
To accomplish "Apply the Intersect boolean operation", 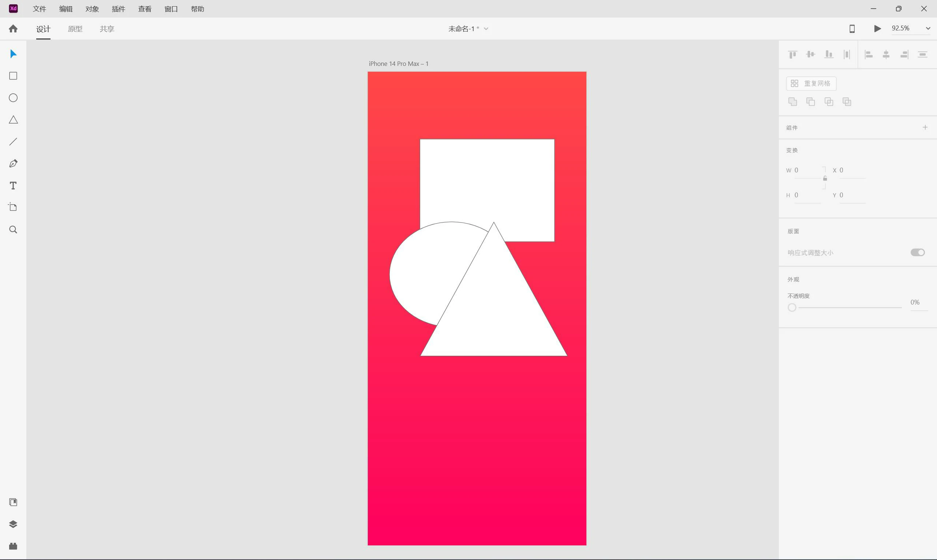I will pyautogui.click(x=829, y=101).
